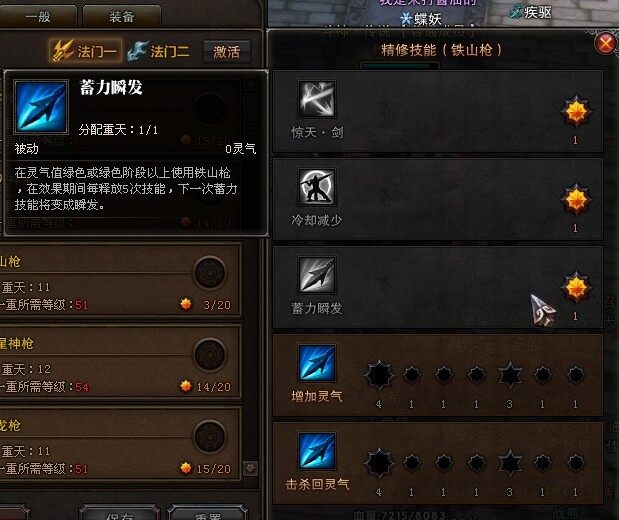Click the large 蓄力瞬发 tooltip icon
The image size is (619, 520).
pos(41,107)
